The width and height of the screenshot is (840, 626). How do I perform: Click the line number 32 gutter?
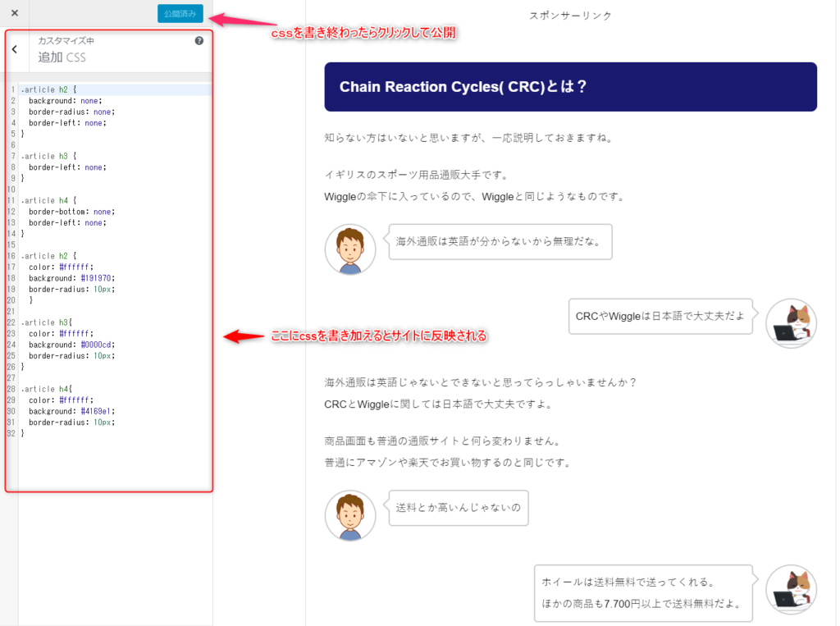point(11,433)
